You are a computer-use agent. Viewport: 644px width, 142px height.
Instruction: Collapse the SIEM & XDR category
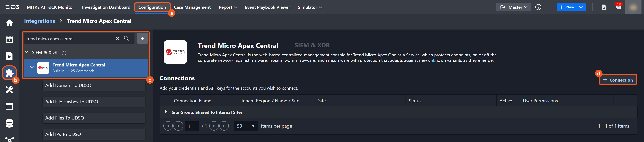point(27,52)
